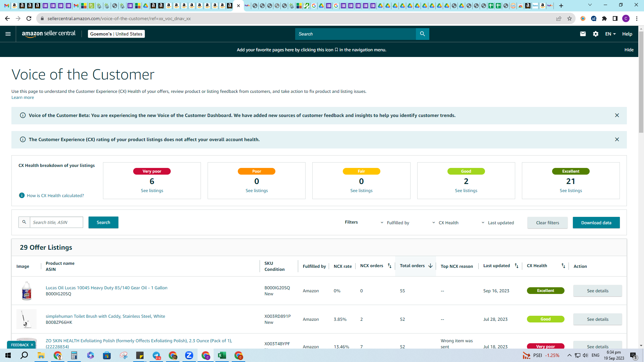Open the EN language dropdown
644x362 pixels.
610,34
